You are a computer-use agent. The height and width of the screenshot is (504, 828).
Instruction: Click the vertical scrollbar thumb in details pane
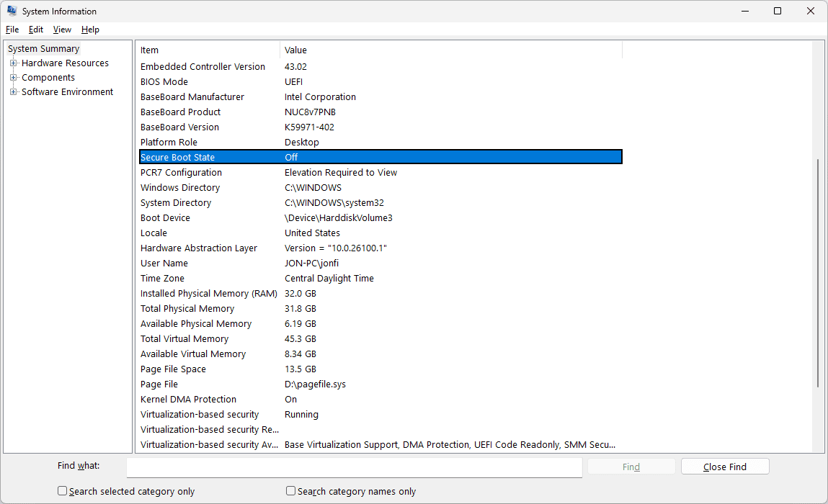[817, 274]
